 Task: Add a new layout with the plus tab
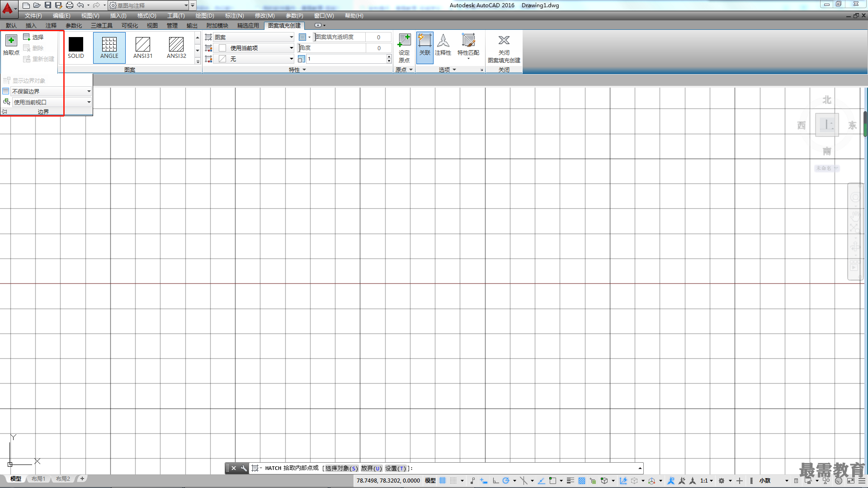coord(82,479)
